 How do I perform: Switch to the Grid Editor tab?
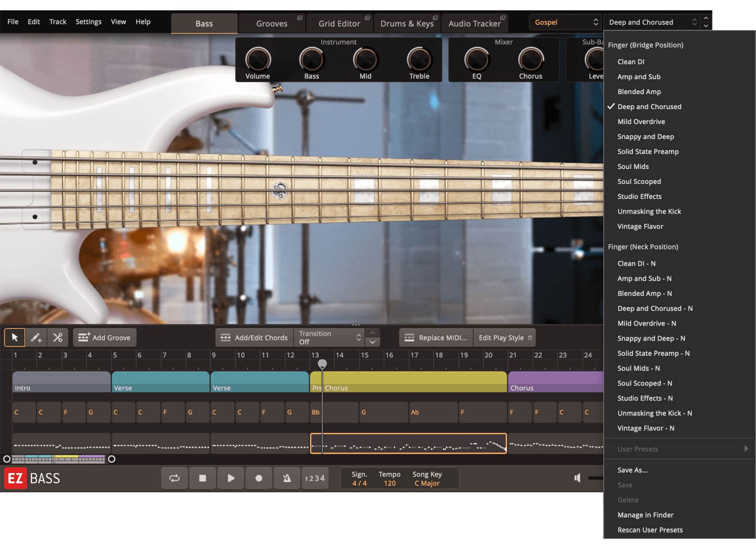(339, 24)
